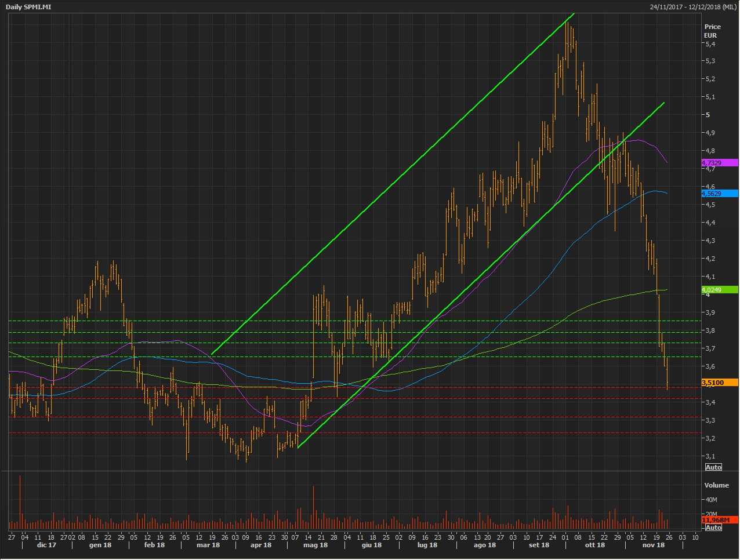Click the set 18 month label
Screen dimensions: 740x560
click(x=539, y=545)
